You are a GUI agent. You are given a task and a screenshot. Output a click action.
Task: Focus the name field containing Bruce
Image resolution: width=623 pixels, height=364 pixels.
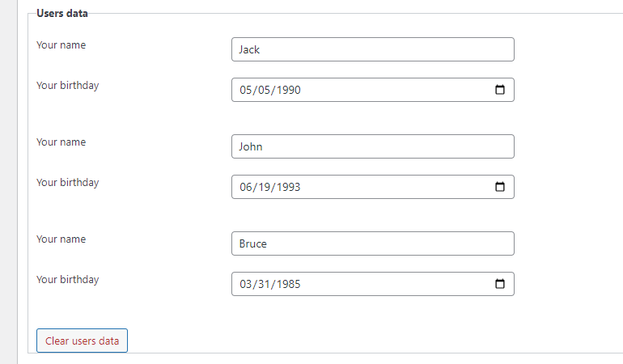[372, 243]
